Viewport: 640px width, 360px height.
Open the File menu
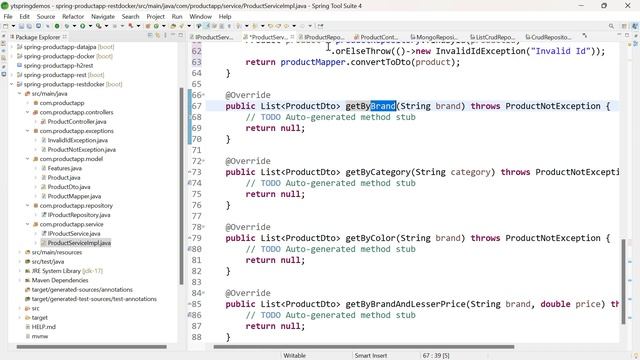(x=8, y=16)
